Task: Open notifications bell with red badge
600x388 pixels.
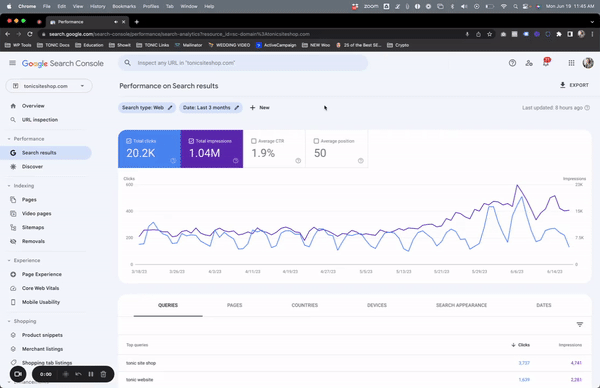Action: pos(546,63)
